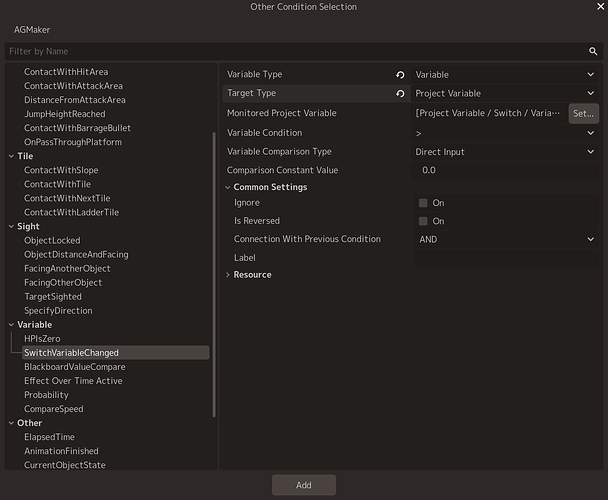
Task: Select ContactWithAttackArea condition
Action: [73, 86]
